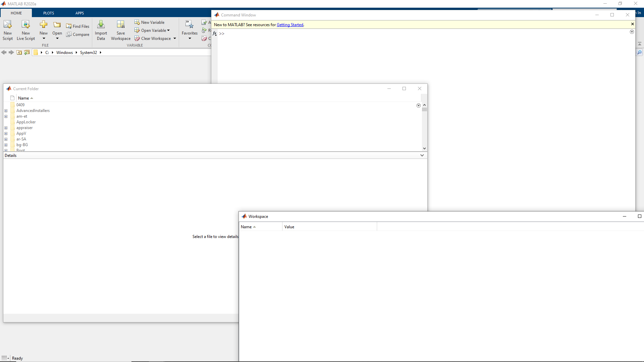Open the APPS ribbon tab
Image resolution: width=644 pixels, height=362 pixels.
click(x=79, y=13)
